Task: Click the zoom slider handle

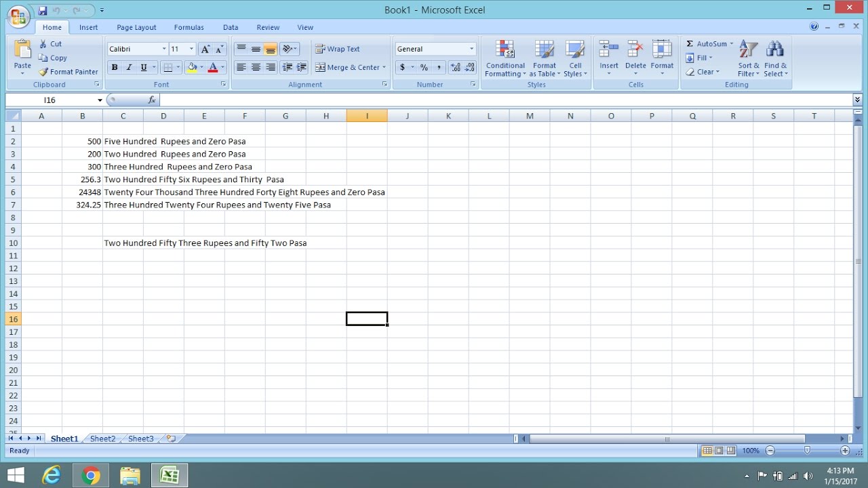Action: (x=807, y=451)
